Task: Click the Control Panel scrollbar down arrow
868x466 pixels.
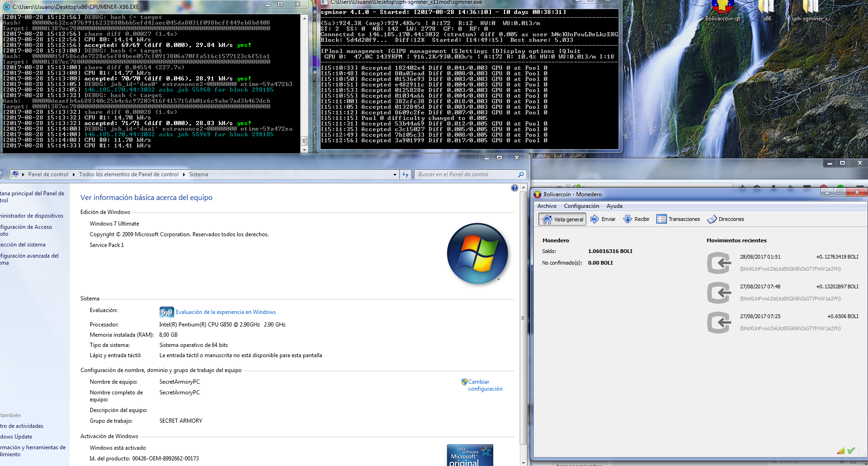Action: [x=523, y=463]
